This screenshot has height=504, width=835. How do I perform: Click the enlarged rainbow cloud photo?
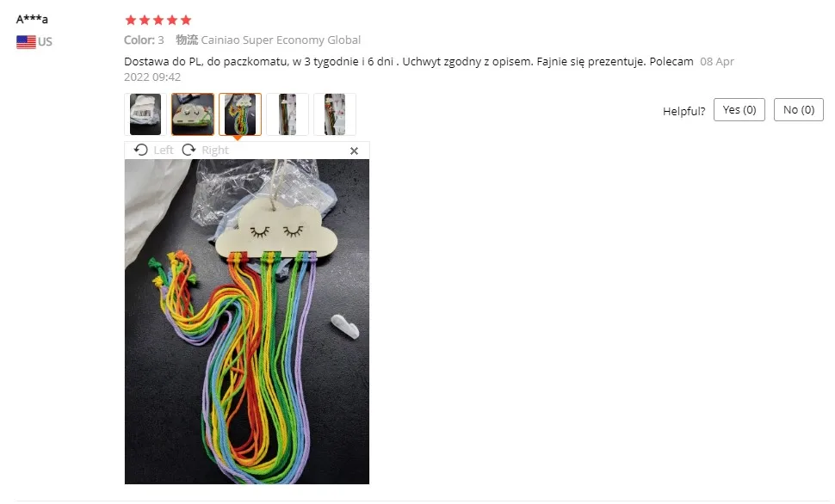[x=247, y=322]
